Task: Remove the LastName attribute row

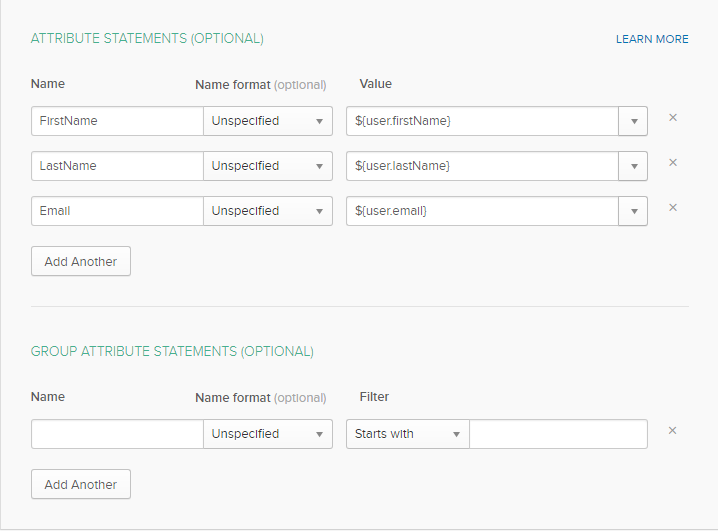Action: (673, 163)
